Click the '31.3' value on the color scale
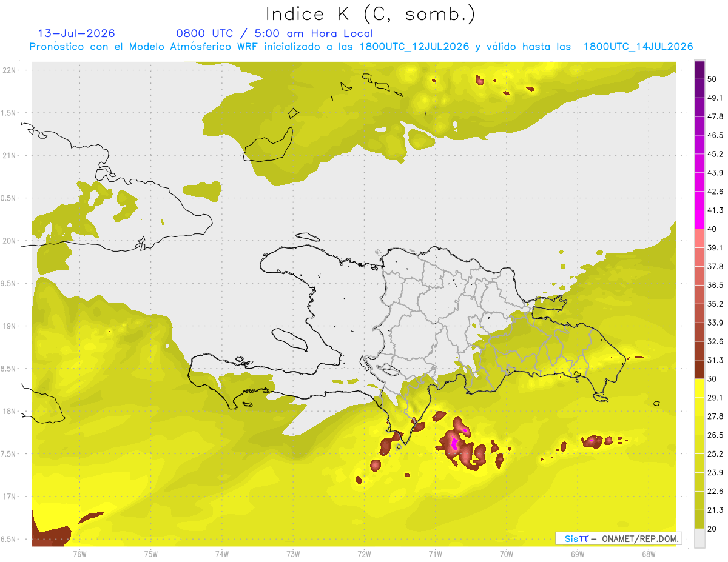The width and height of the screenshot is (728, 562). click(x=715, y=360)
